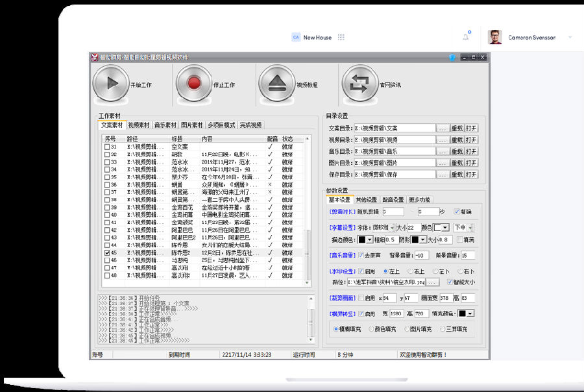Switch to the 配音设置 tab
Image resolution: width=584 pixels, height=392 pixels.
pos(393,200)
